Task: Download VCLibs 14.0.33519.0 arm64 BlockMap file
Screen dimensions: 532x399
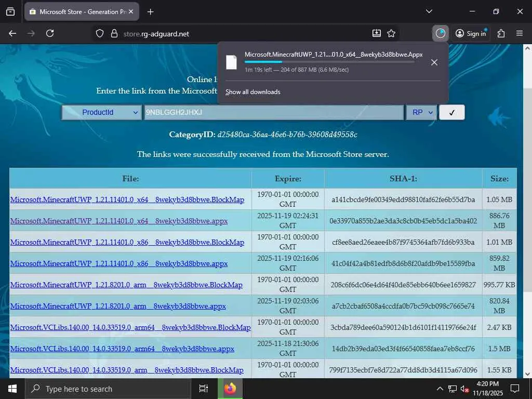Action: (130, 328)
